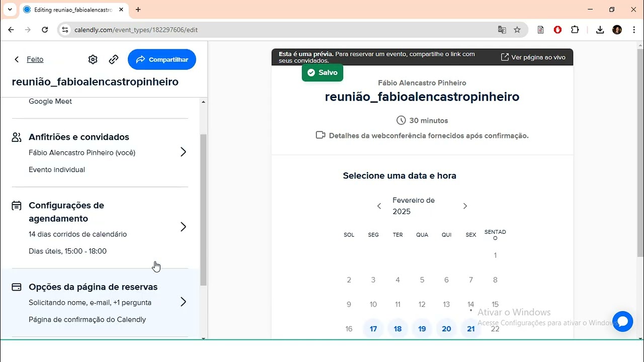The image size is (644, 362).
Task: Click 'Solicitando nome, e-mail, +1 pergunta' text
Action: pyautogui.click(x=90, y=303)
